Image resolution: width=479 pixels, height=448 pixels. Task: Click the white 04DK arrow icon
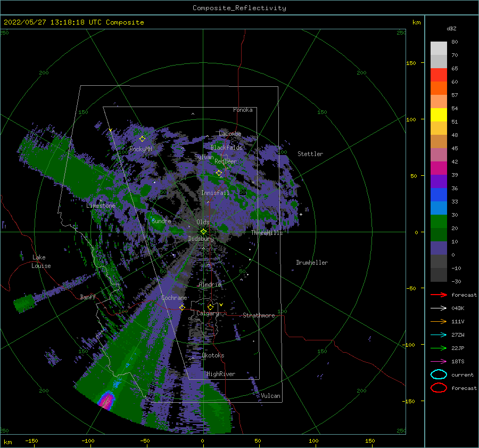point(439,308)
